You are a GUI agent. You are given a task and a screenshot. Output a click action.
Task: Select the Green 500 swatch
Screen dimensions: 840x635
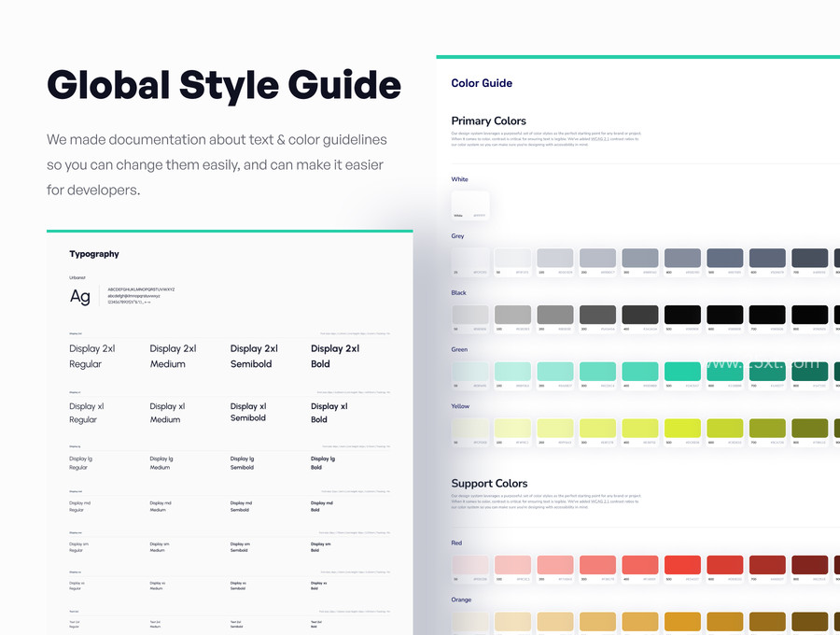point(682,372)
